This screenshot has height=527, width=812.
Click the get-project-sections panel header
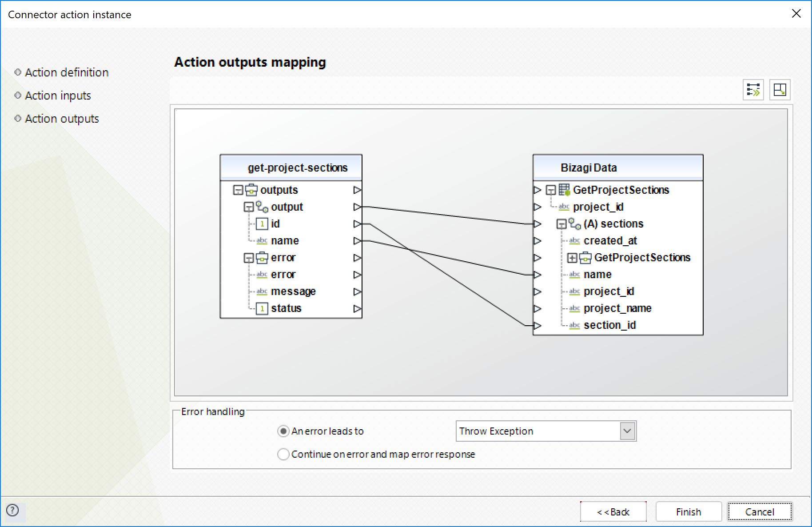point(291,168)
